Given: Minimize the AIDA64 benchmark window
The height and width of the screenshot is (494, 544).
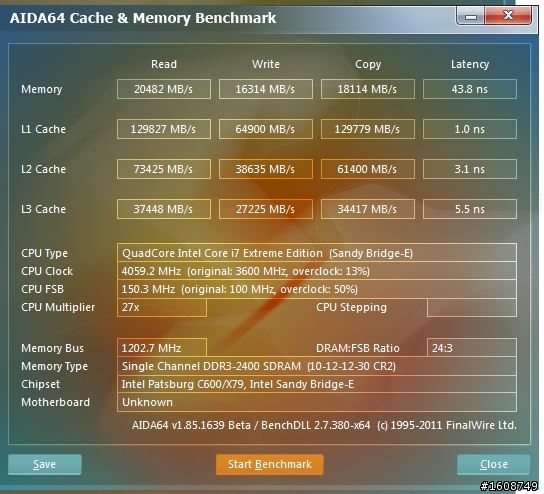Looking at the screenshot, I should tap(470, 16).
